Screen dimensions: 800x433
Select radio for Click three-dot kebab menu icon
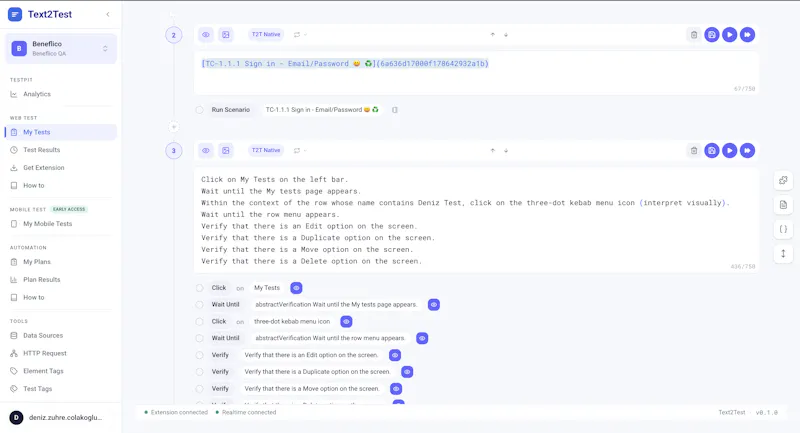pyautogui.click(x=199, y=322)
